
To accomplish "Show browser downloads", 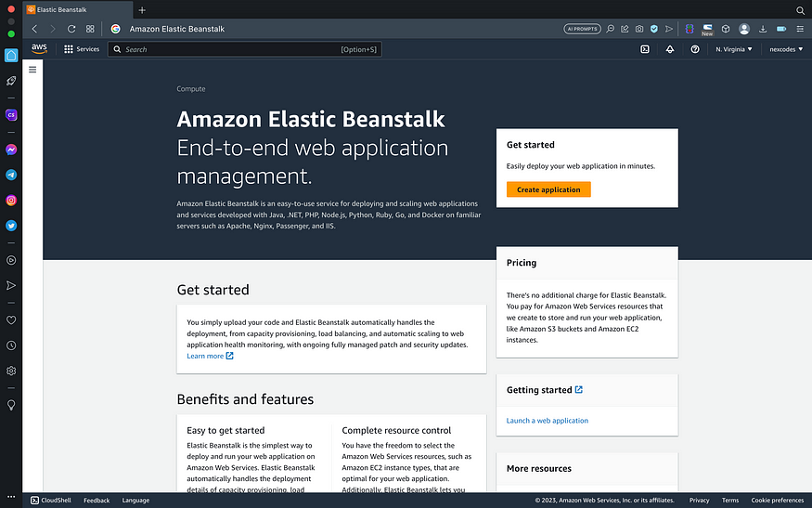I will point(763,29).
